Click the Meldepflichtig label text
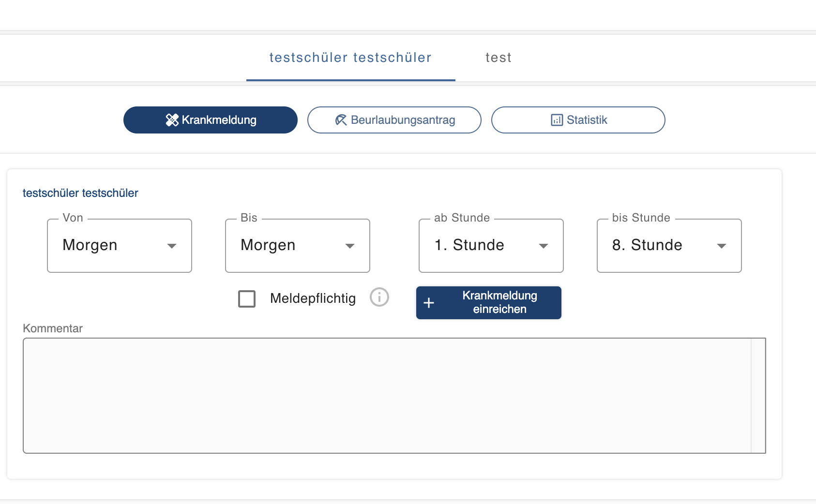The height and width of the screenshot is (504, 816). click(313, 298)
